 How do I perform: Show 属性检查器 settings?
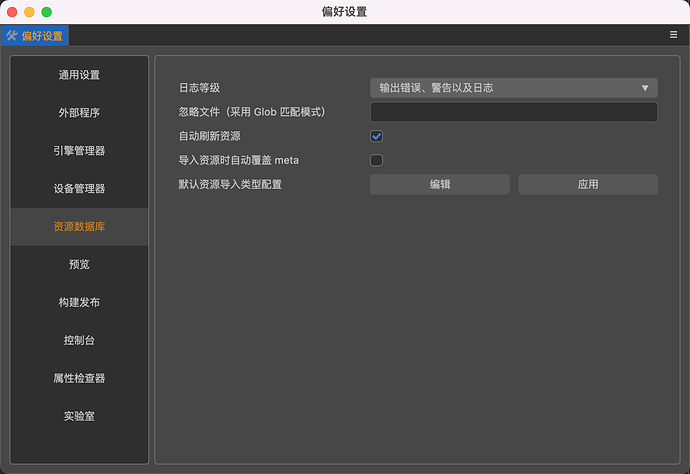79,378
